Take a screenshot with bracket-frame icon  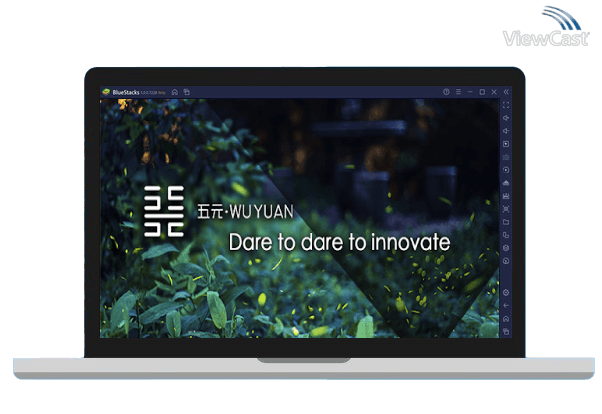point(506,209)
